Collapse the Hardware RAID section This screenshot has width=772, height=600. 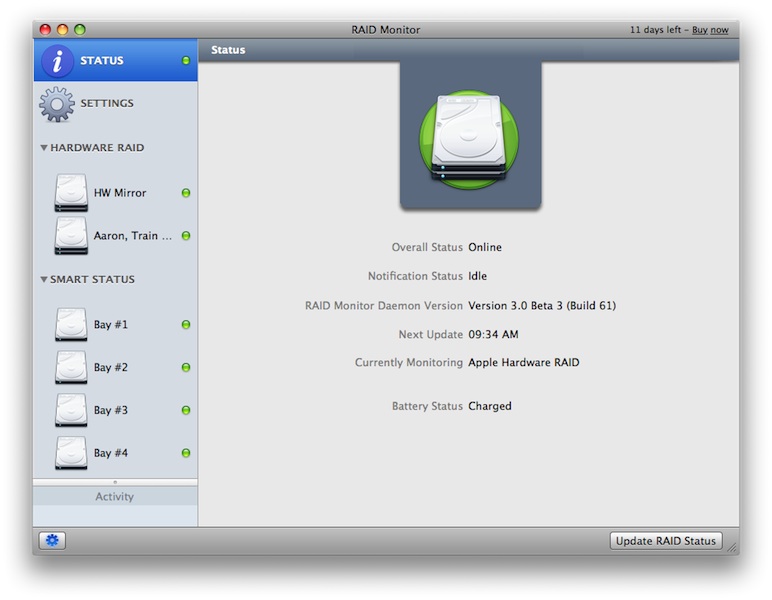click(44, 148)
